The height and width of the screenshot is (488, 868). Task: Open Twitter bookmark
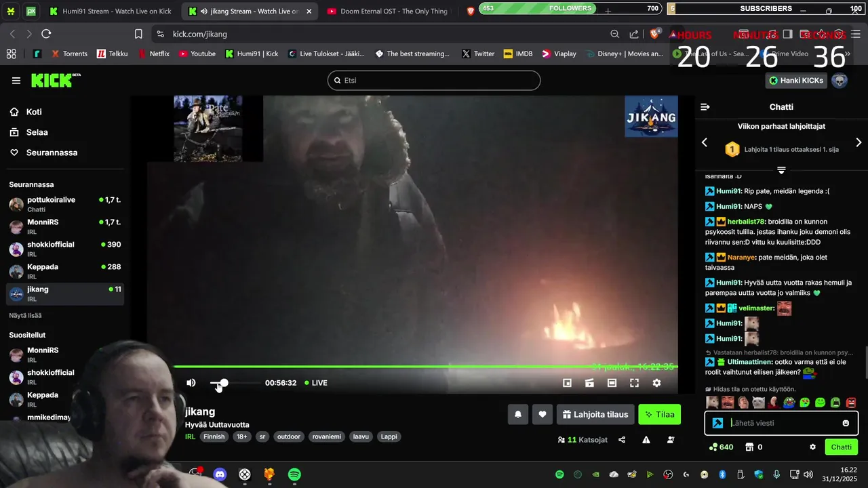pyautogui.click(x=478, y=54)
